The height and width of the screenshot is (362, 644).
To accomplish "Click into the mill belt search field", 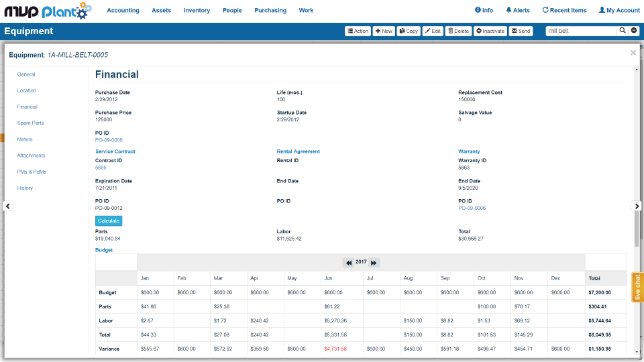I will [580, 31].
